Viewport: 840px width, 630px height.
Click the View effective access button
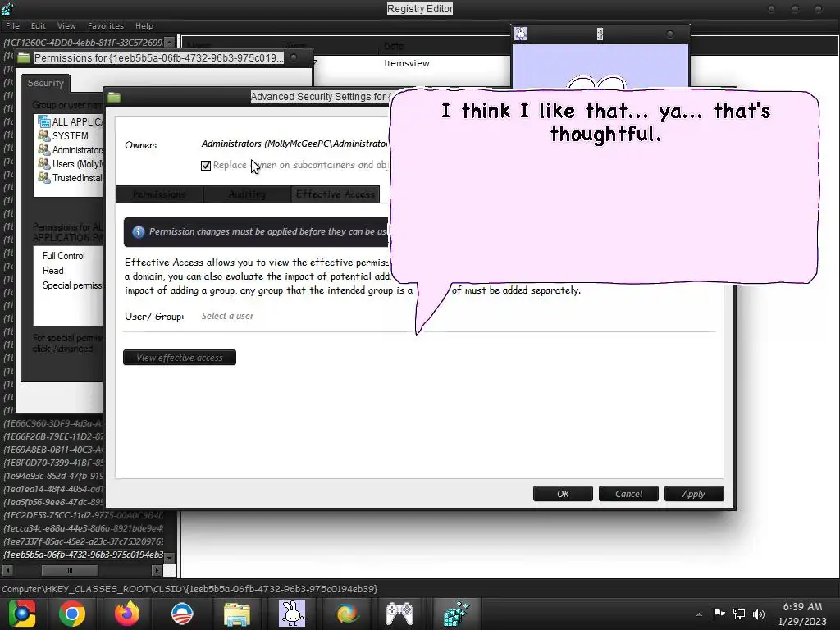click(x=180, y=358)
